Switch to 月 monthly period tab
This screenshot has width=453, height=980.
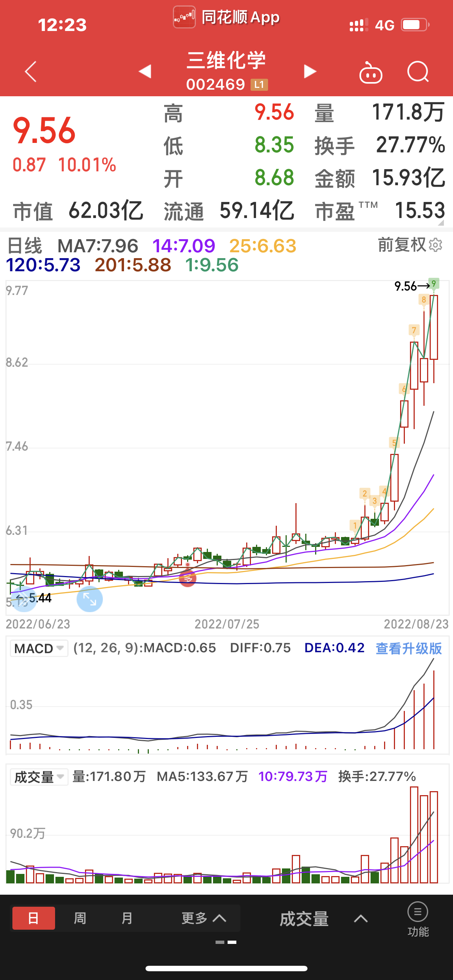click(x=127, y=918)
